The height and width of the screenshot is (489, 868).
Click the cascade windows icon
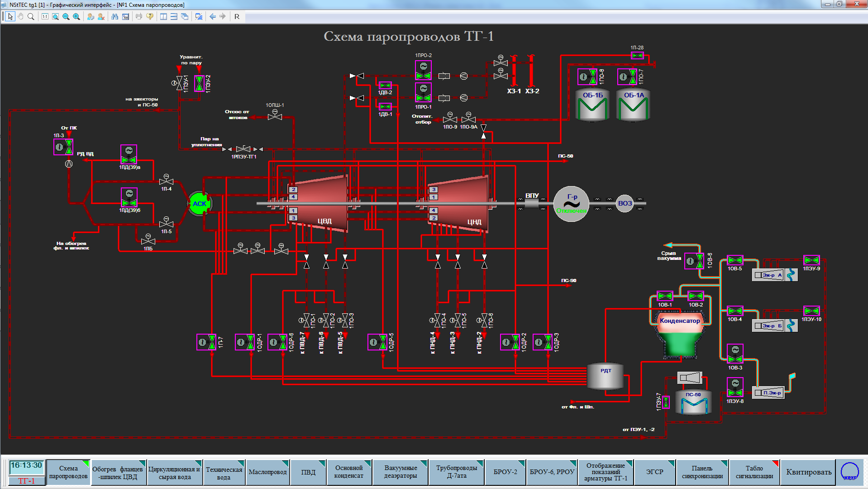tap(185, 17)
